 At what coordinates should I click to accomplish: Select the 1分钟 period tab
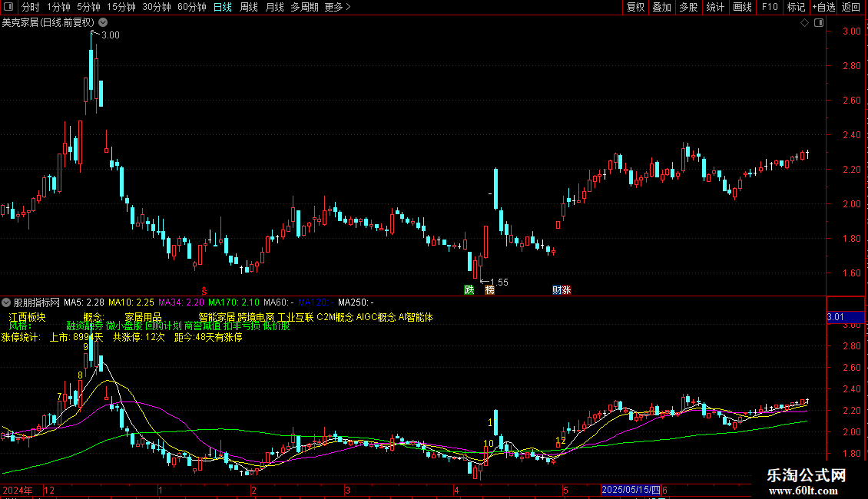click(58, 7)
